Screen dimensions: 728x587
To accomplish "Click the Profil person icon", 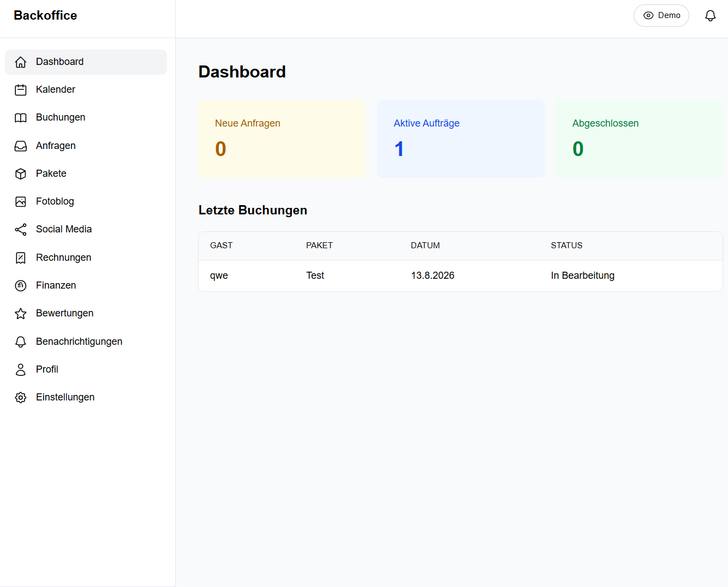I will click(21, 370).
